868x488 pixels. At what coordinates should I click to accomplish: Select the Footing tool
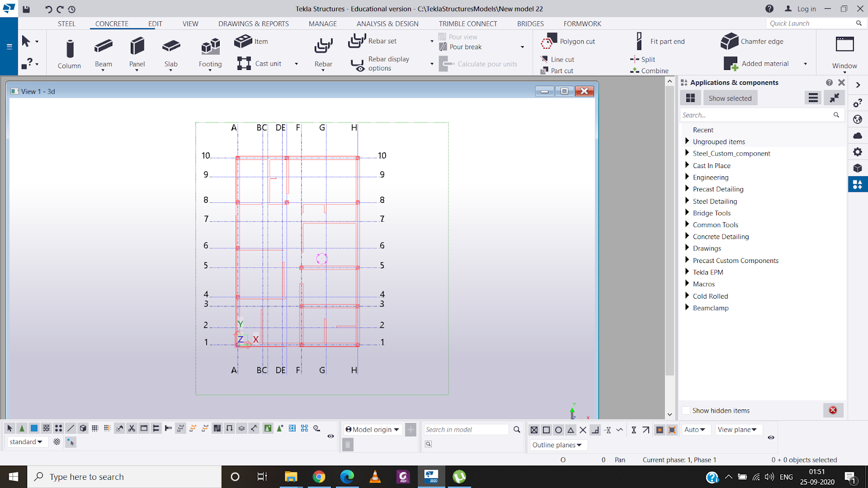pyautogui.click(x=210, y=54)
